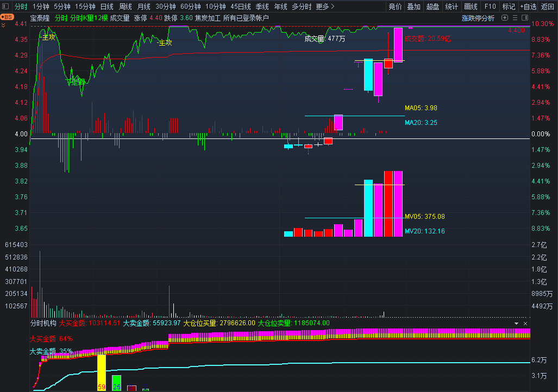Click the 分时K量12根 indicator label
This screenshot has height=392, width=558.
click(x=89, y=18)
